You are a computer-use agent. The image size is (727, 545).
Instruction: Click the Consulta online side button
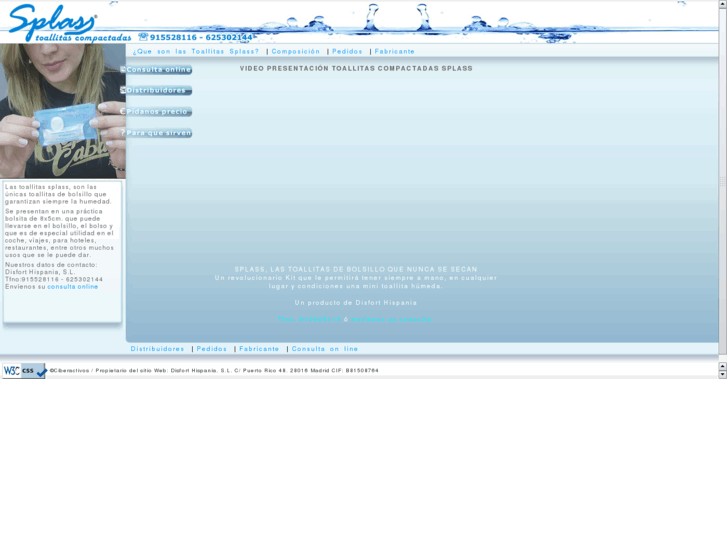coord(156,70)
